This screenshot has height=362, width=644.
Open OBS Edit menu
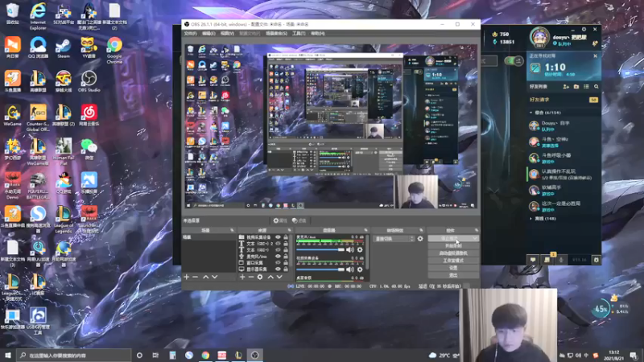click(x=208, y=33)
